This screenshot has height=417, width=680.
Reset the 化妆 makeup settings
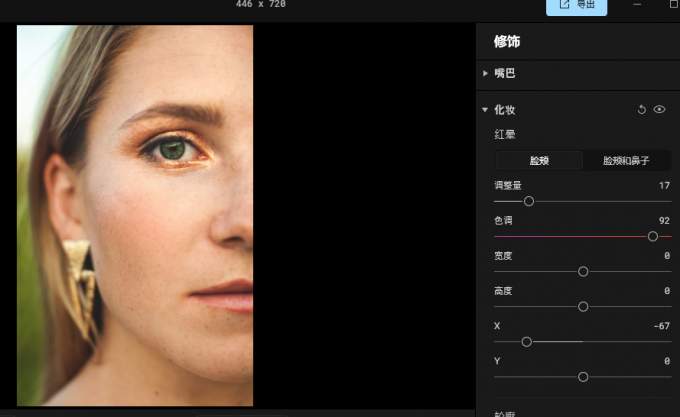[x=642, y=110]
